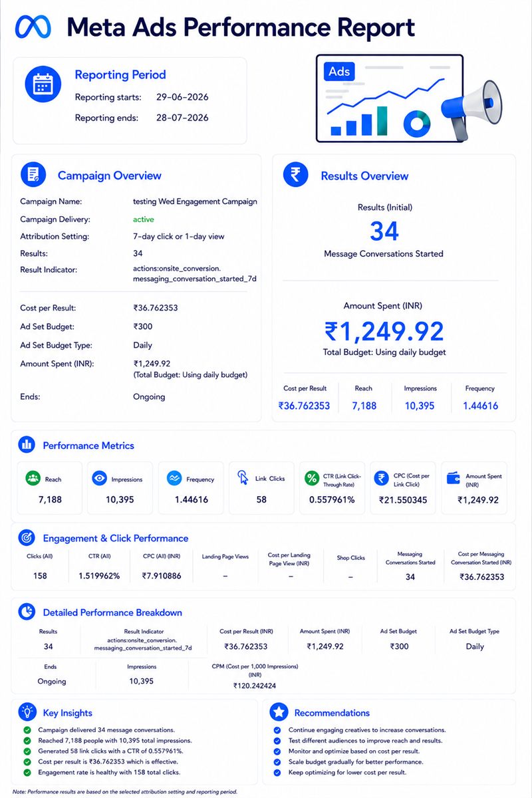Select the large '₹1,249.92' amount spent
This screenshot has height=798, width=532.
pos(384,331)
